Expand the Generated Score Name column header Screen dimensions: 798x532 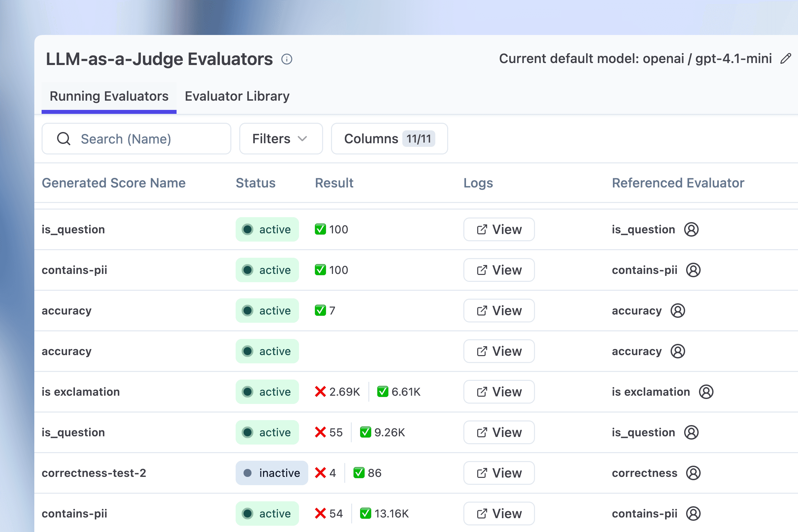click(x=114, y=183)
